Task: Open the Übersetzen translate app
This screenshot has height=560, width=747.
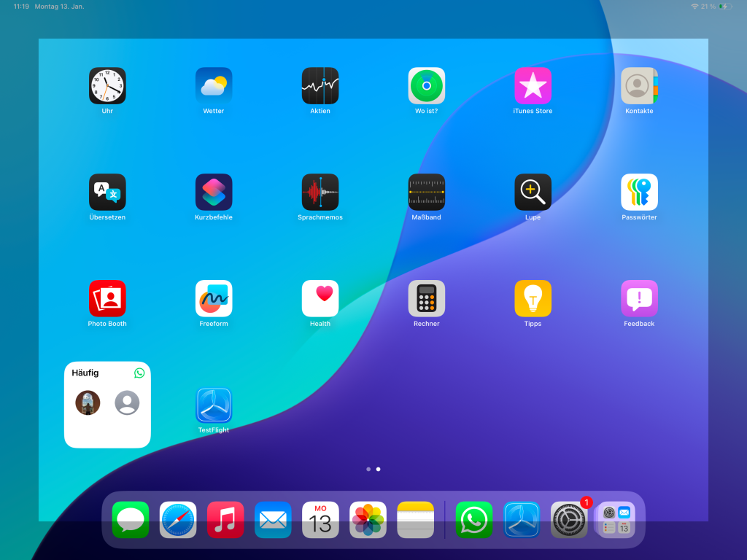Action: [107, 192]
